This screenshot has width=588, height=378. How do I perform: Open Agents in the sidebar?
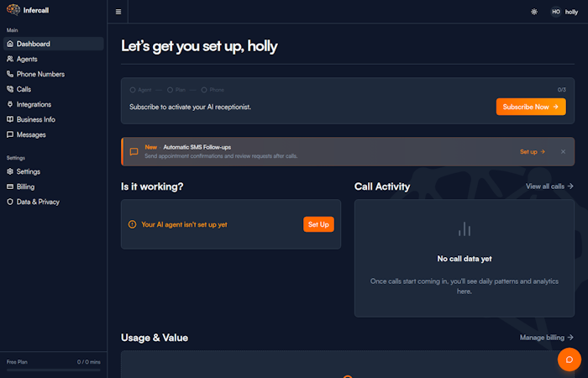point(27,59)
